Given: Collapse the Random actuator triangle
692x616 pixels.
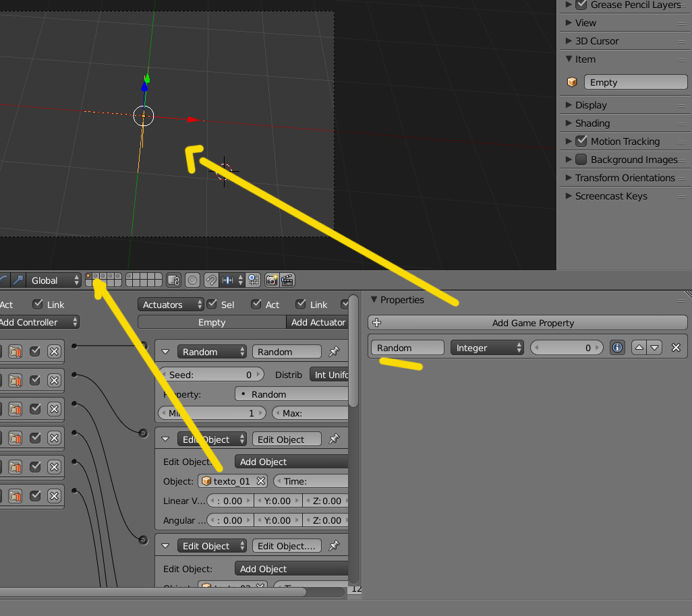Looking at the screenshot, I should [165, 352].
